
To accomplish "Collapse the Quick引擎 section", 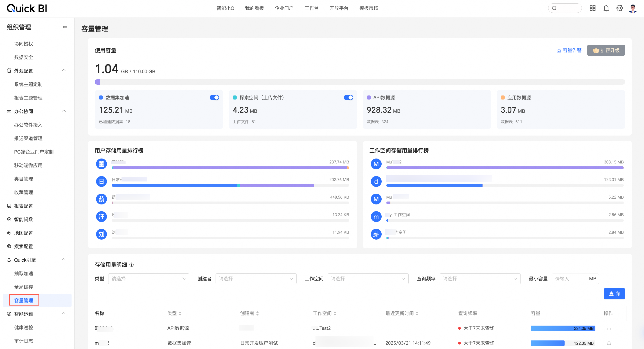I will coord(64,260).
